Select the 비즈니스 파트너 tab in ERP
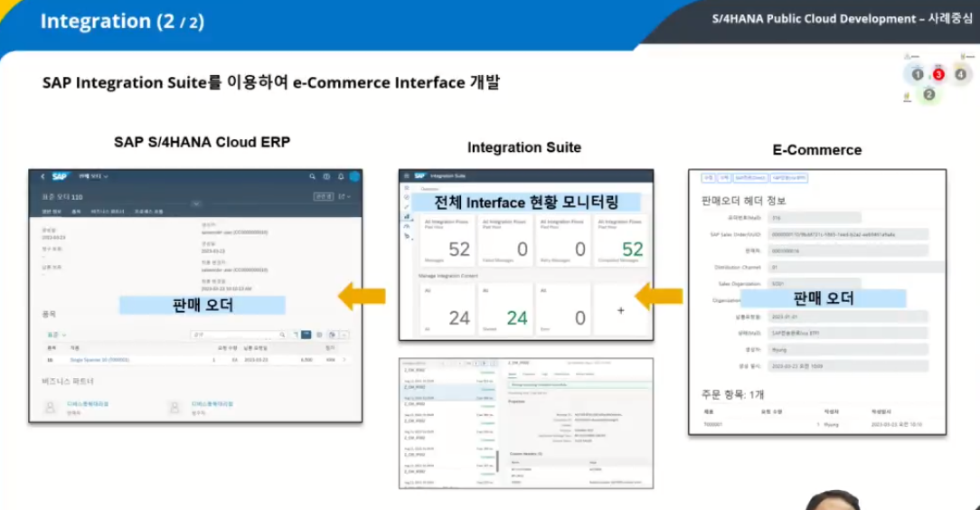Viewport: 980px width, 510px height. click(108, 212)
